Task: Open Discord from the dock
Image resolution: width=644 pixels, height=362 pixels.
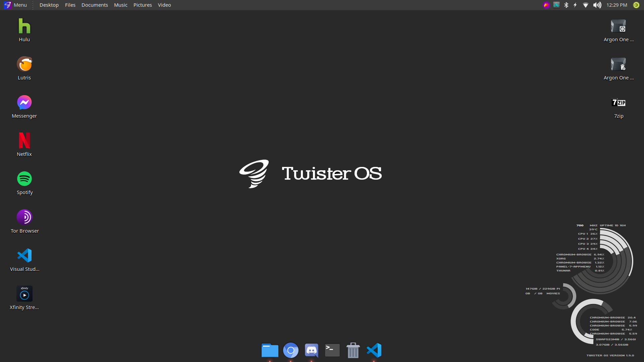Action: point(311,350)
